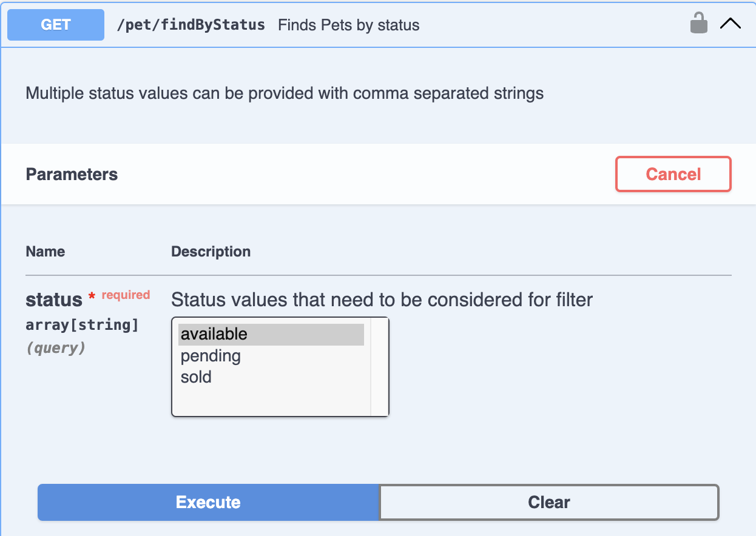Click the status listbox scrollbar track
Screen dimensions: 756x536
tap(379, 367)
